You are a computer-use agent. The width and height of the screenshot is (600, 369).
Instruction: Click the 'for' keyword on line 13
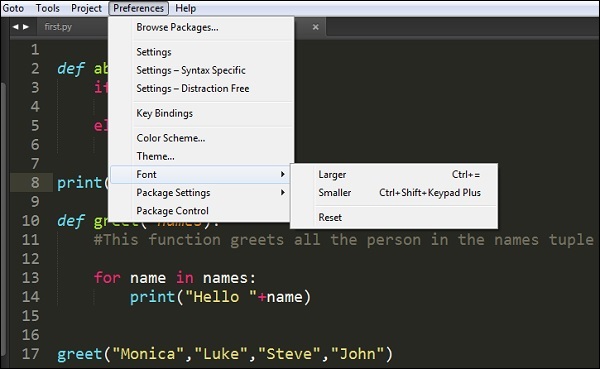(x=107, y=278)
